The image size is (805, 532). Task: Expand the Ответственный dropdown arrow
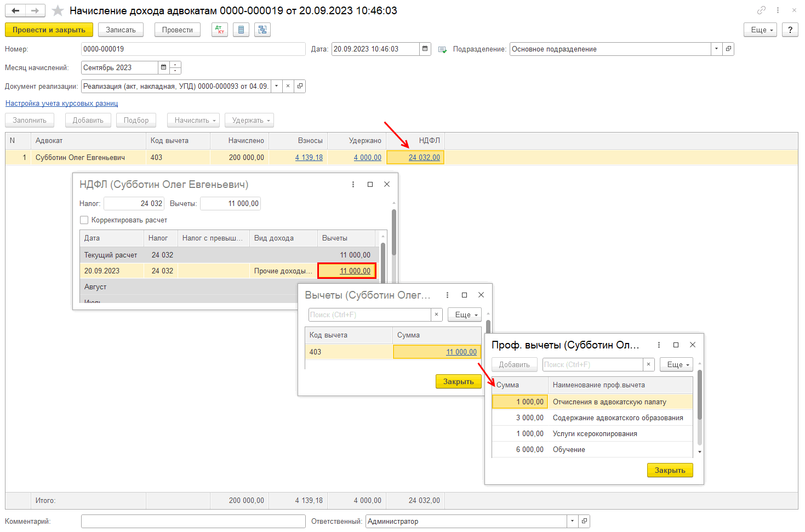tap(572, 522)
